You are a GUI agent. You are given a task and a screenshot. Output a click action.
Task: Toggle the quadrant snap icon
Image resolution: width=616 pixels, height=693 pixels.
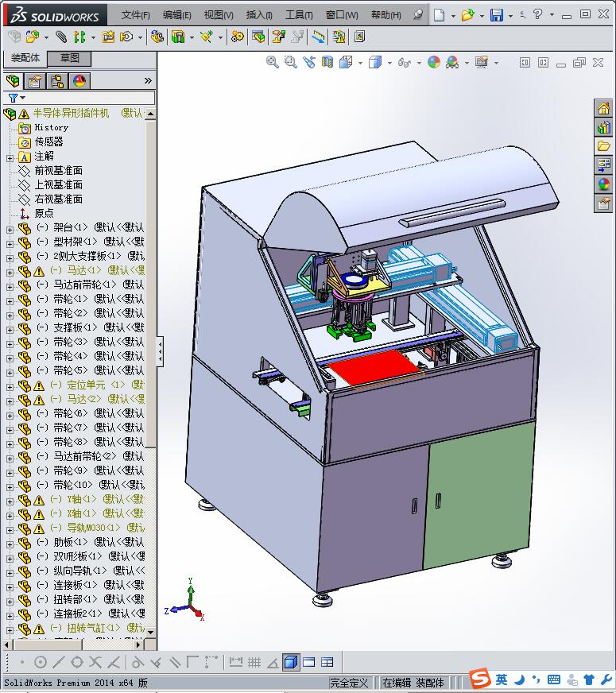[77, 662]
